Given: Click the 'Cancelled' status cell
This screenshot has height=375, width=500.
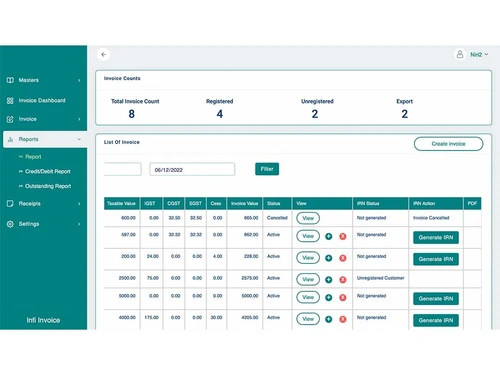Looking at the screenshot, I should coord(277,218).
